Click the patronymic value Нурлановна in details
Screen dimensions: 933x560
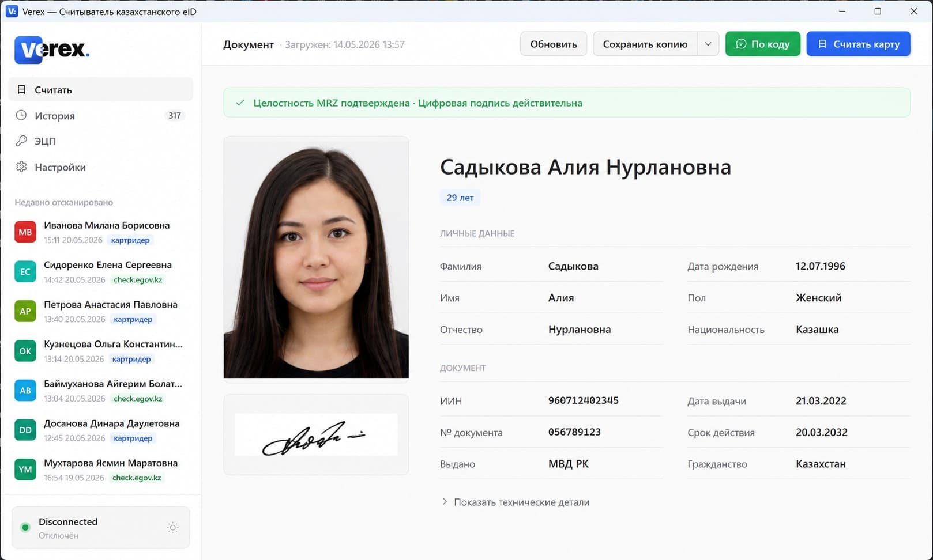[579, 330]
